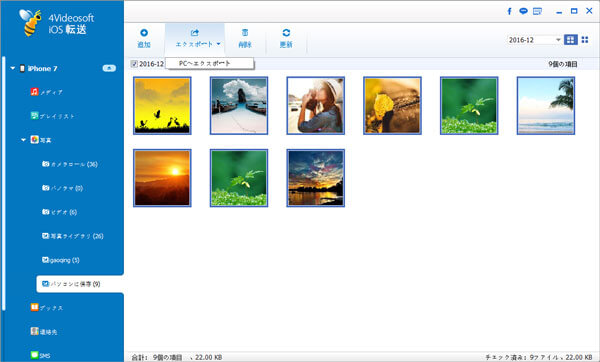600x362 pixels.
Task: Click the status bar total '合計: 9個の項目'
Action: (157, 357)
